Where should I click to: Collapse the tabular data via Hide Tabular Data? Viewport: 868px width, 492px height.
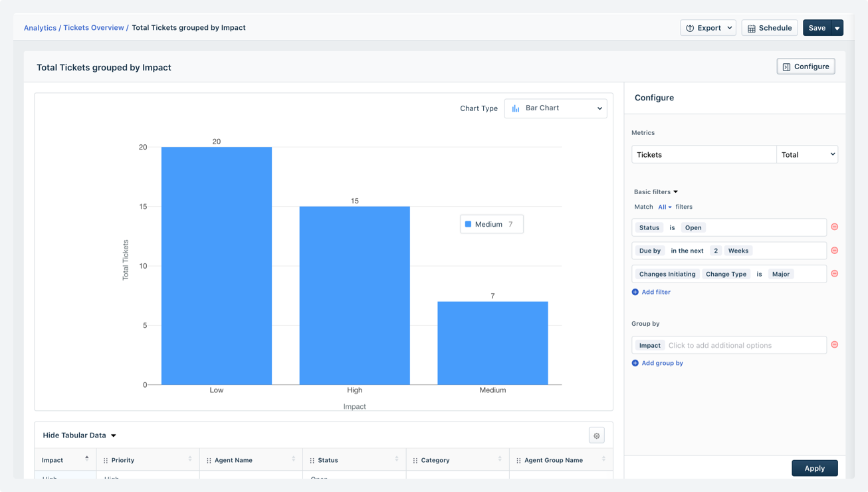coord(79,435)
